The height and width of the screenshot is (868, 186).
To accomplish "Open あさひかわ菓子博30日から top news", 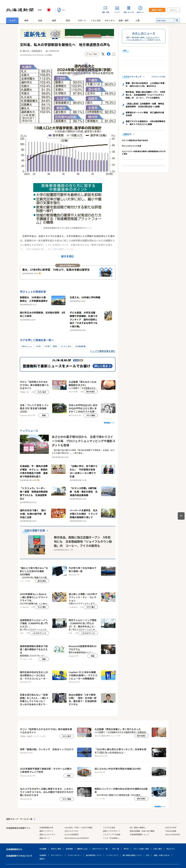I will pyautogui.click(x=83, y=441).
